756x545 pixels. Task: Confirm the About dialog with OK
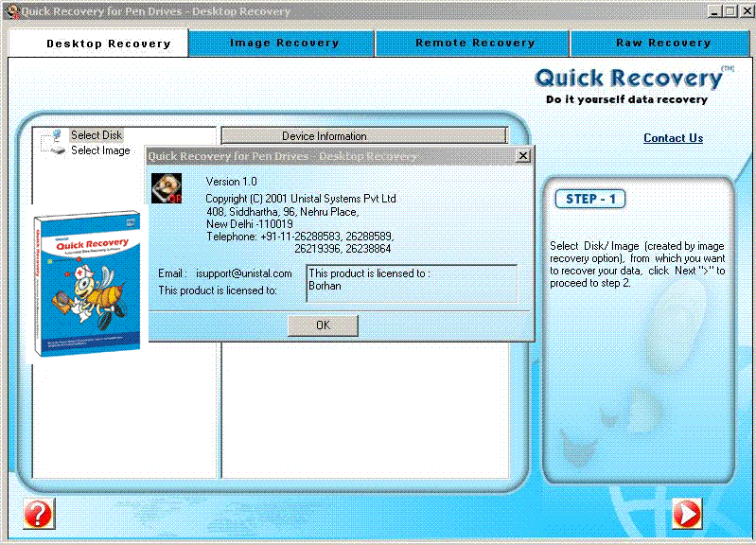323,325
